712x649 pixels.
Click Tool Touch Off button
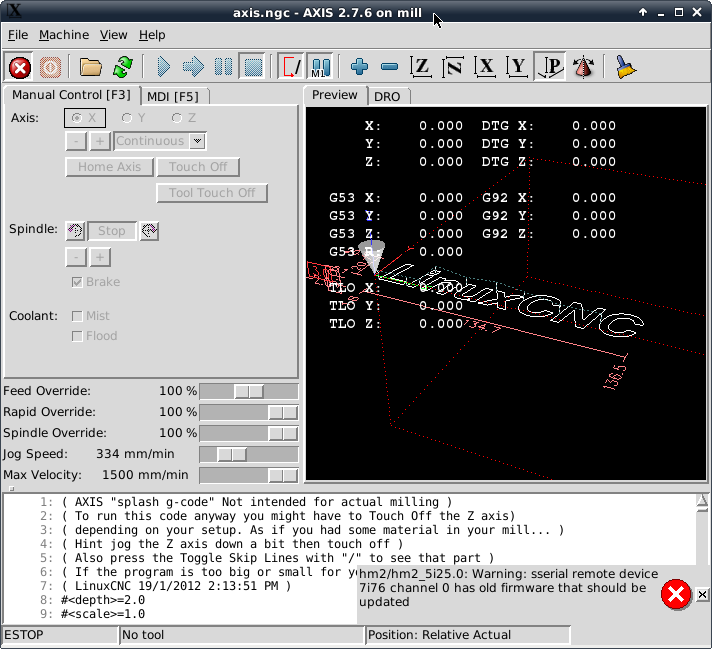click(x=212, y=193)
